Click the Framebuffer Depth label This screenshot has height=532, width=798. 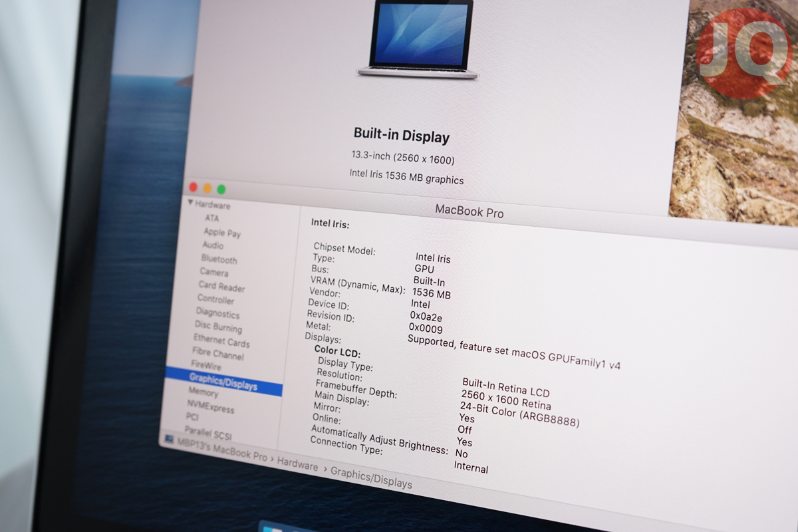[356, 390]
